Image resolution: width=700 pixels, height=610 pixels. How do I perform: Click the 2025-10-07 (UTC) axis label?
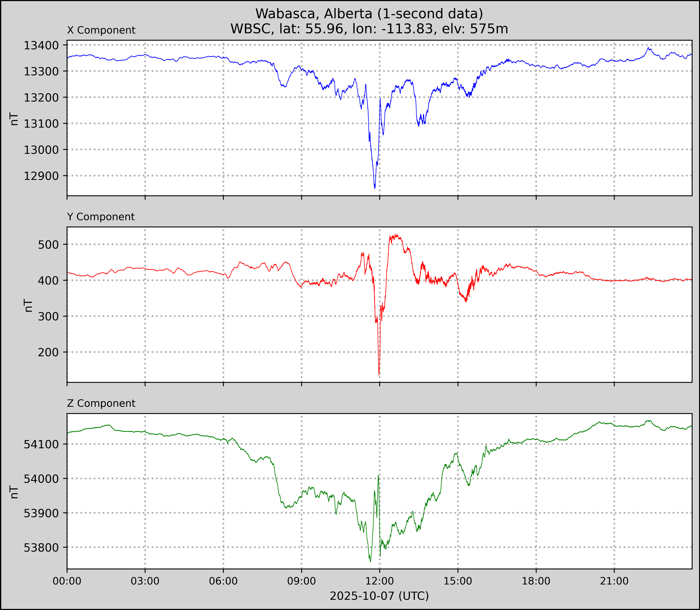click(x=379, y=596)
